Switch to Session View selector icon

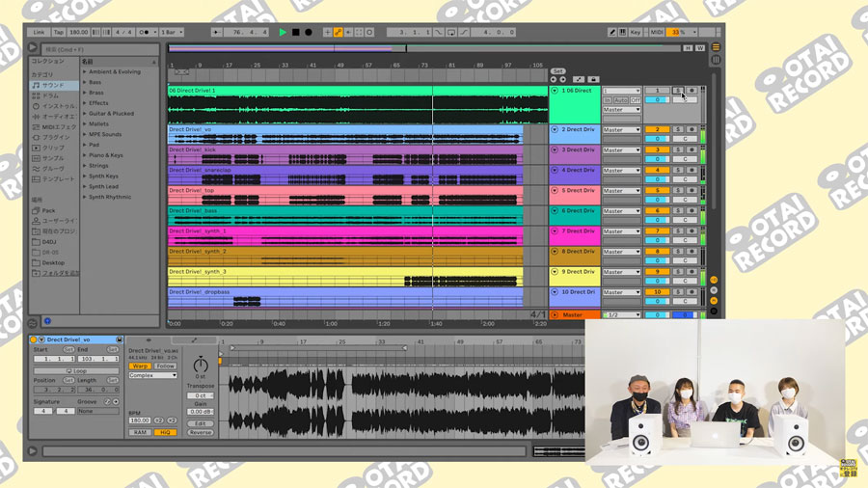click(716, 59)
